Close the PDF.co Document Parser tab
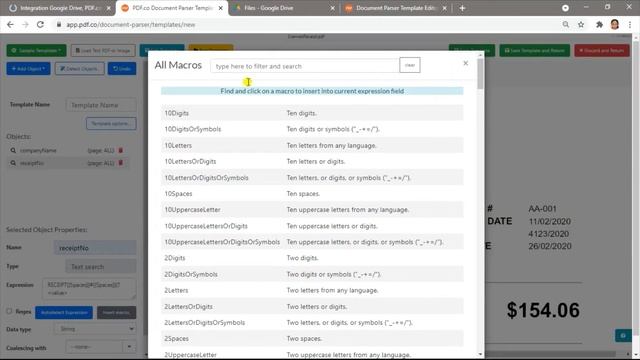This screenshot has width=640, height=360. pos(221,8)
